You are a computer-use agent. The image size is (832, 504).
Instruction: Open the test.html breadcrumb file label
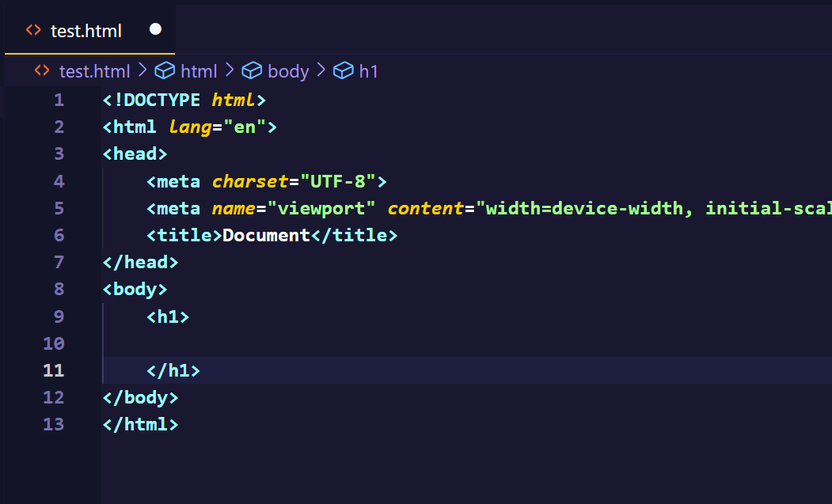coord(94,71)
